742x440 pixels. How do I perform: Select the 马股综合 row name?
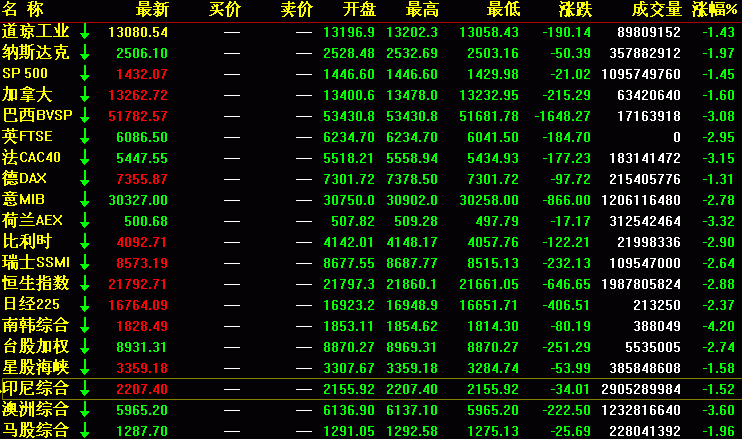[36, 430]
